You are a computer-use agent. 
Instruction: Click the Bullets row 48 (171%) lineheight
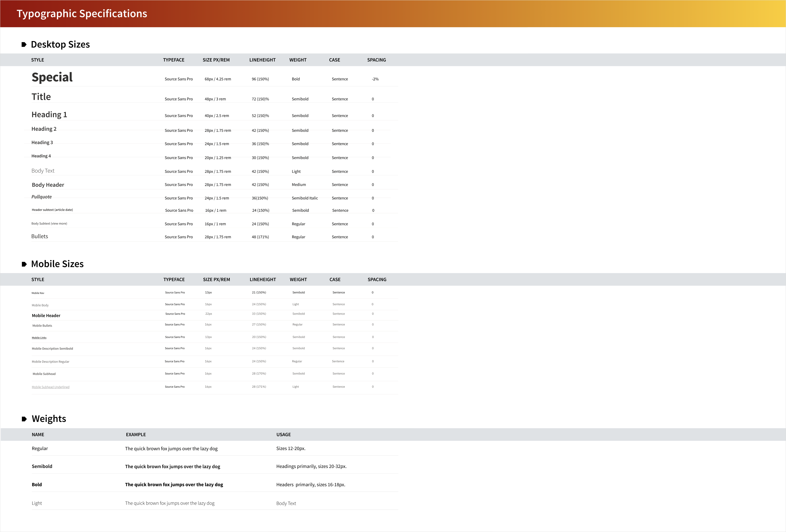point(260,237)
